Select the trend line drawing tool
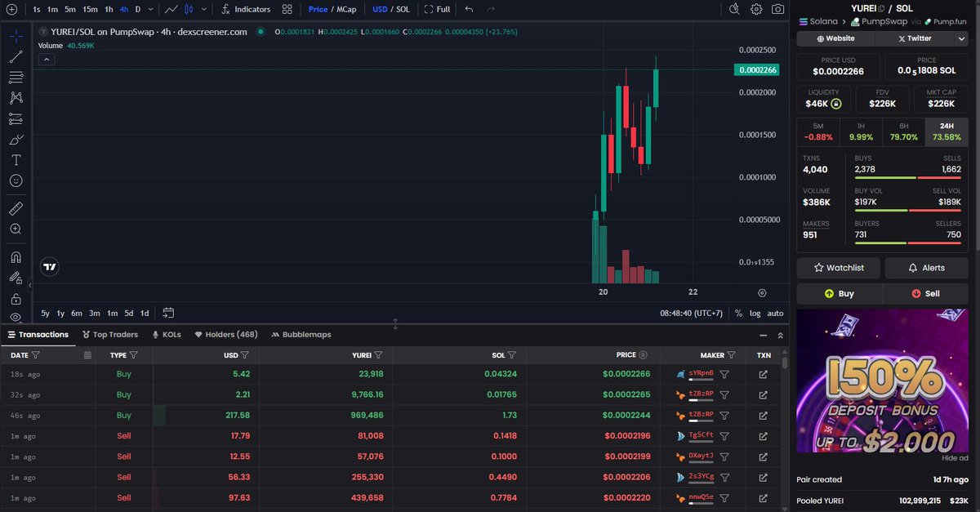980x512 pixels. click(x=16, y=57)
